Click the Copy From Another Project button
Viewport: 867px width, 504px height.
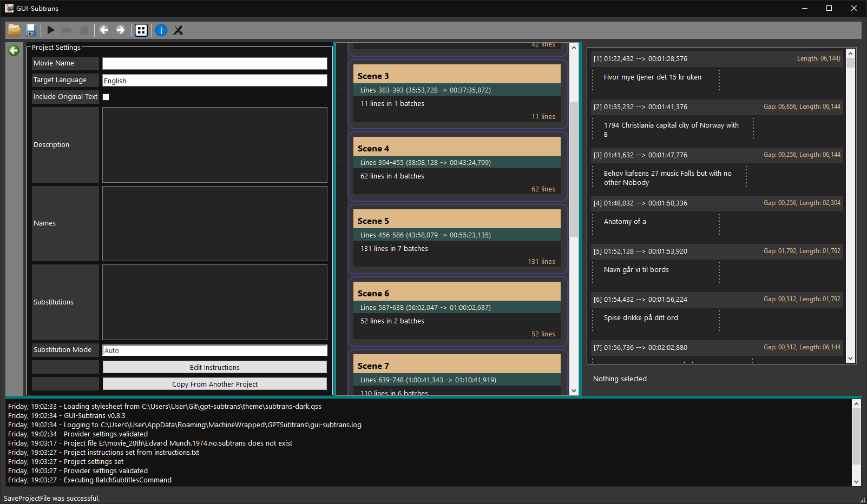point(215,384)
